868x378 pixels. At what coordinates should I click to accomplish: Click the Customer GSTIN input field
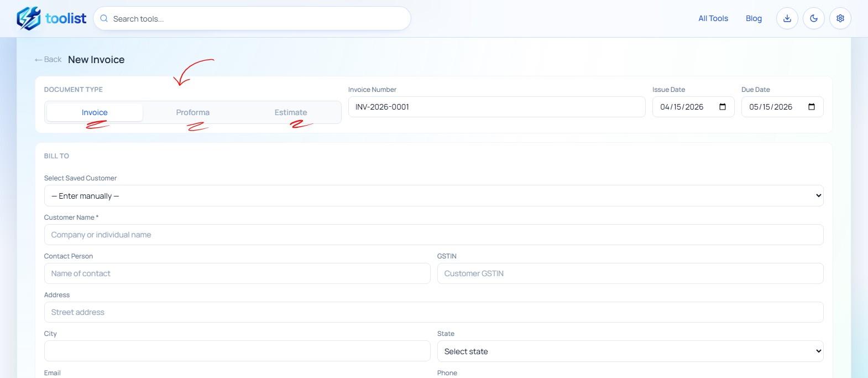click(x=630, y=273)
